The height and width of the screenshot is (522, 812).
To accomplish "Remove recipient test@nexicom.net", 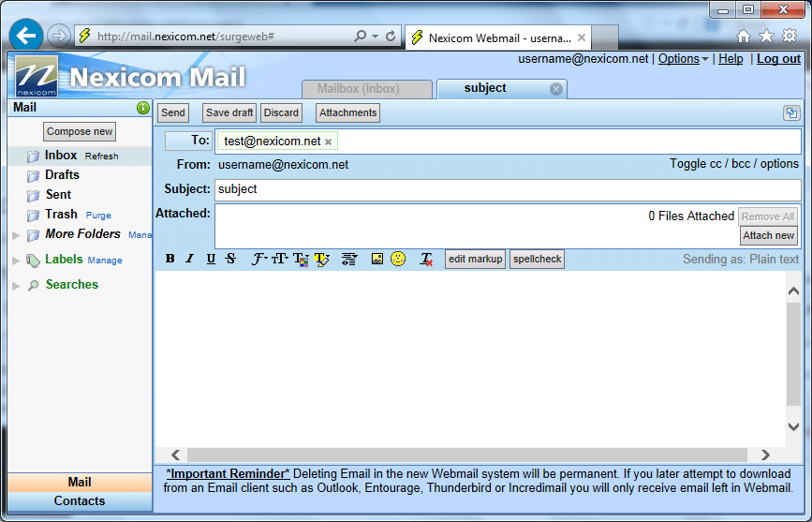I will [x=329, y=142].
